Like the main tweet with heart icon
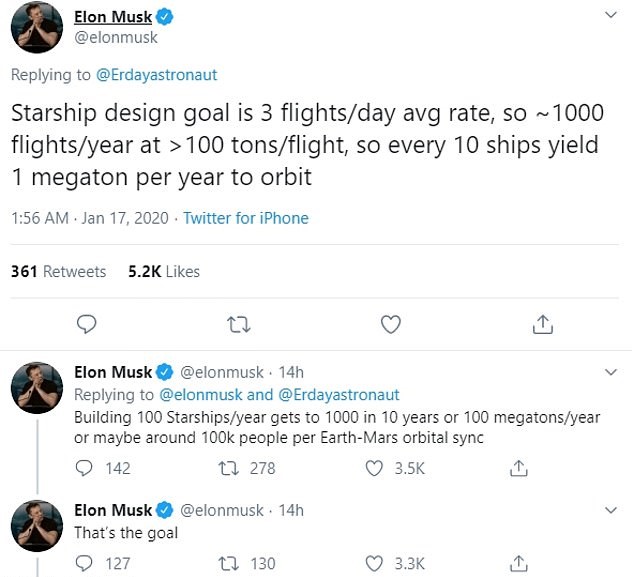Image resolution: width=632 pixels, height=577 pixels. 391,324
